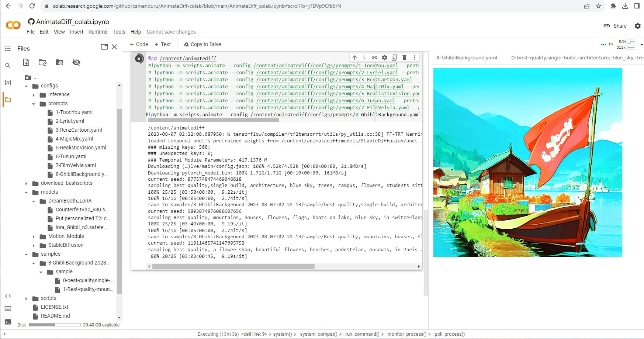Open the Variables {x} sidebar panel
This screenshot has height=339, width=644.
[x=8, y=82]
